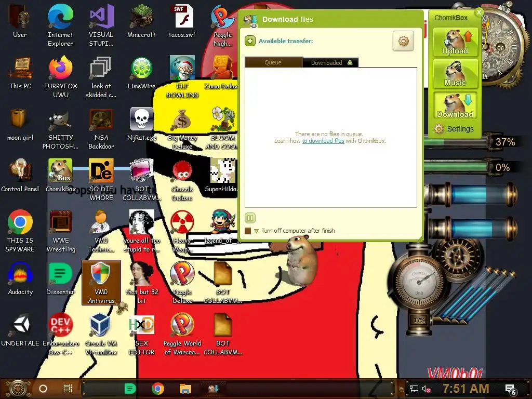Screen dimensions: 532x399
Task: Open the ChomikBox desktop shortcut
Action: [60, 176]
